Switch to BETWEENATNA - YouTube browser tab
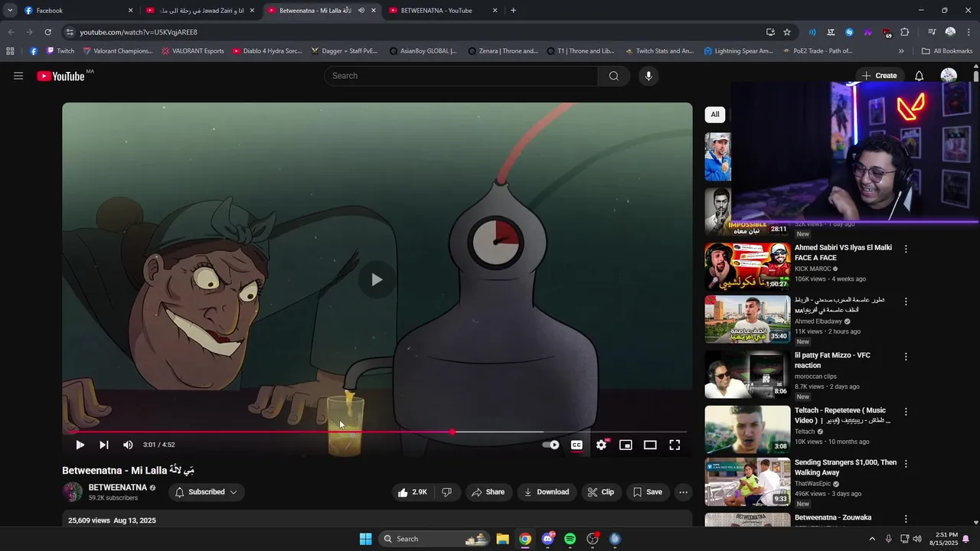Screen dimensions: 980x551 coord(444,11)
